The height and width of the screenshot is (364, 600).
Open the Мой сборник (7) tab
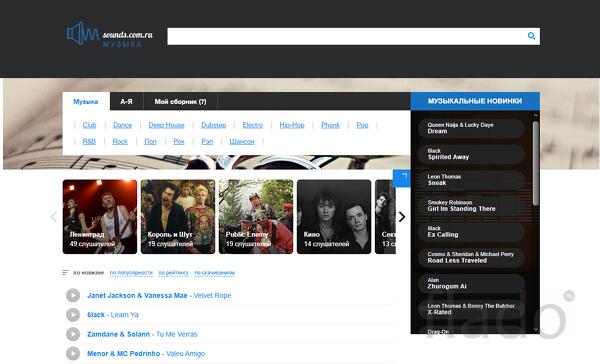[180, 101]
